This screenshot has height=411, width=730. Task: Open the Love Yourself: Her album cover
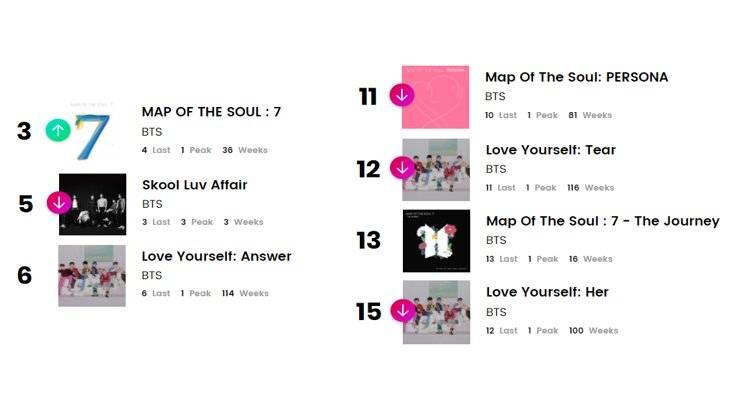(437, 312)
